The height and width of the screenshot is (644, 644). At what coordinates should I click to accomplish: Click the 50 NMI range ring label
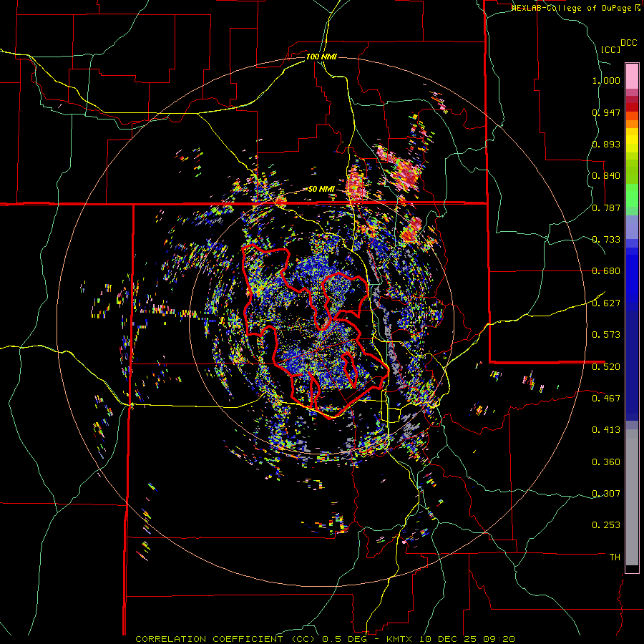coord(321,189)
